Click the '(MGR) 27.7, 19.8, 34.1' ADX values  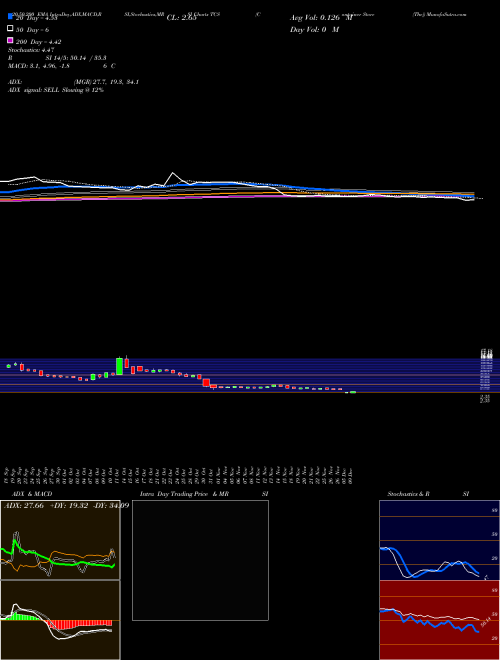[106, 82]
